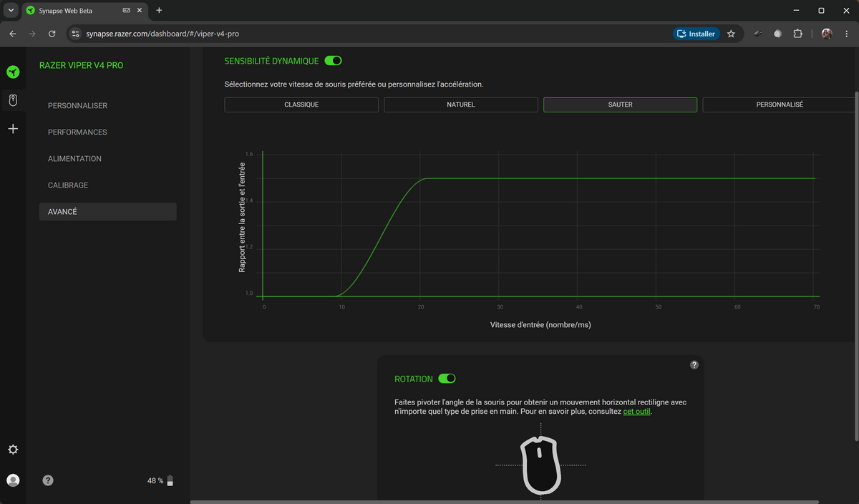Click the plus icon to add device
Image resolution: width=859 pixels, height=504 pixels.
coord(13,129)
